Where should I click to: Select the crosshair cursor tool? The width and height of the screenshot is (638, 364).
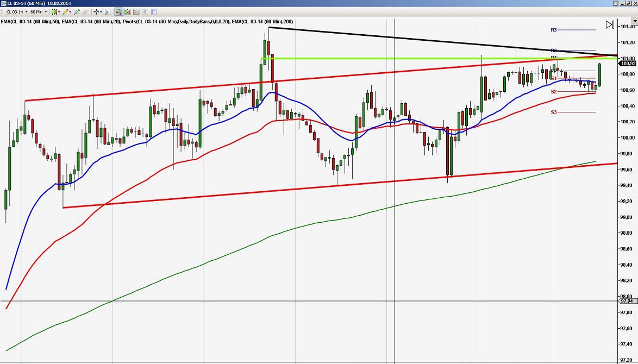click(95, 12)
